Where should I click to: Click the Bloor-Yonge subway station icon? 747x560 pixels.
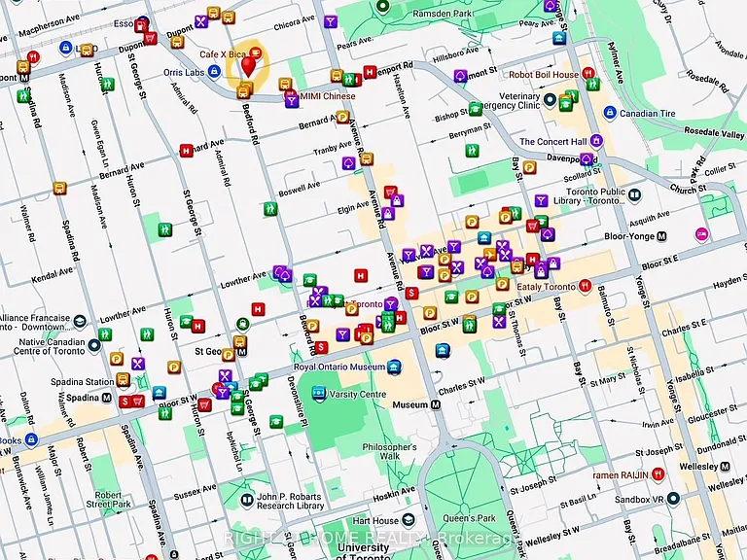(x=661, y=236)
